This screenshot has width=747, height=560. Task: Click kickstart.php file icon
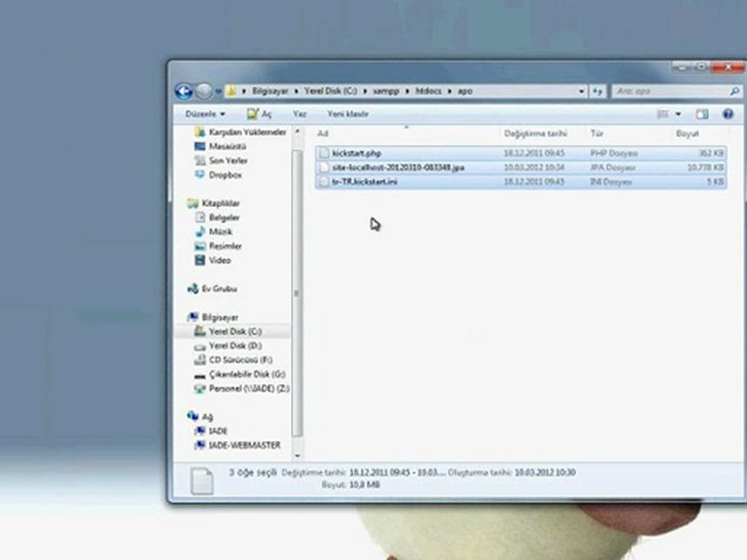[324, 153]
